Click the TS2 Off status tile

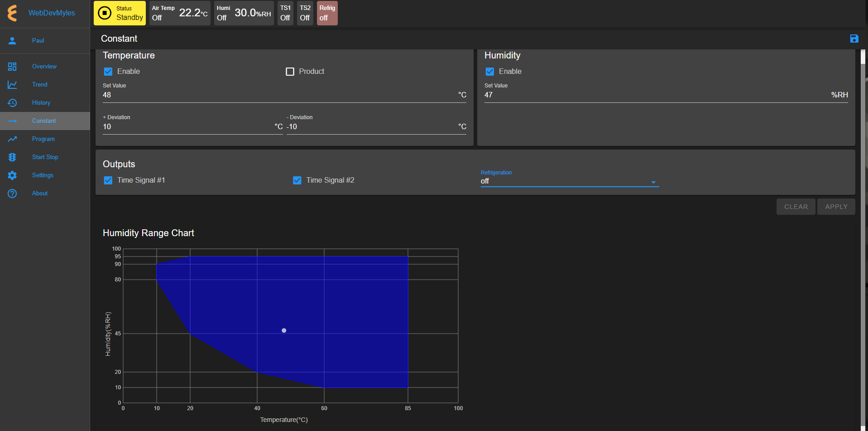(305, 13)
